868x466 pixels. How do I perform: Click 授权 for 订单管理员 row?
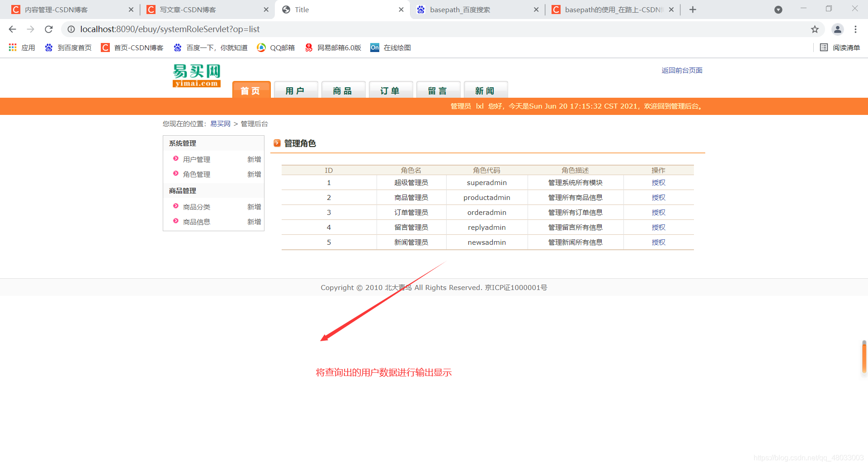coord(658,212)
